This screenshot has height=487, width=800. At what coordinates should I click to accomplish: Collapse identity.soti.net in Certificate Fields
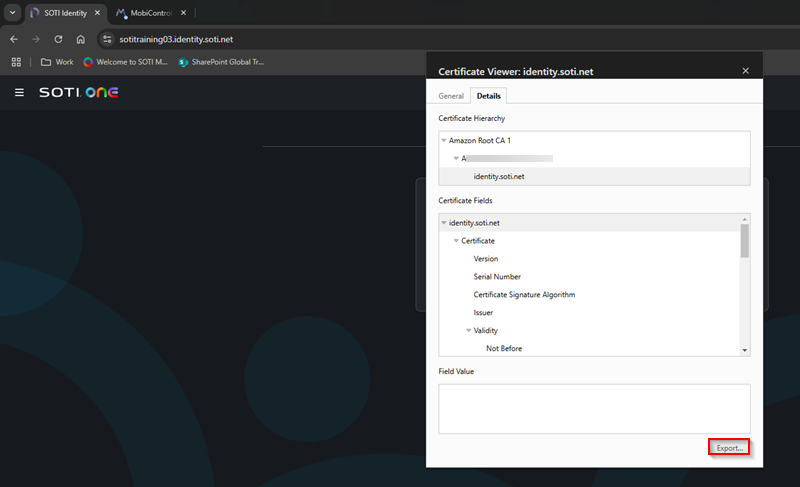(x=444, y=223)
